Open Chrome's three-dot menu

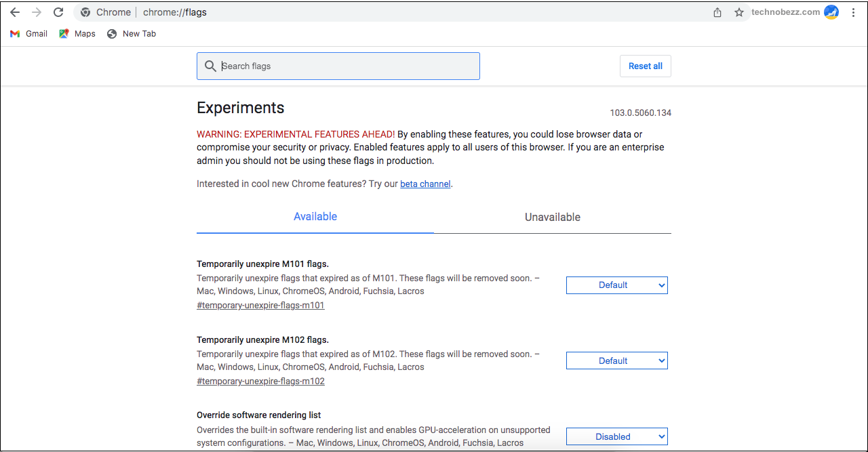[854, 12]
